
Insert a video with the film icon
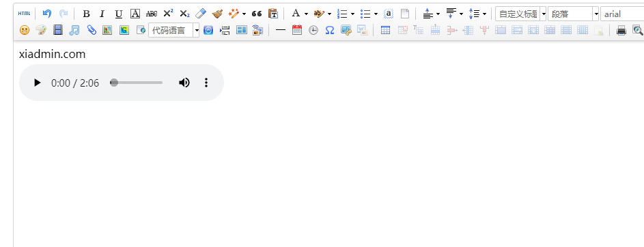pos(58,30)
